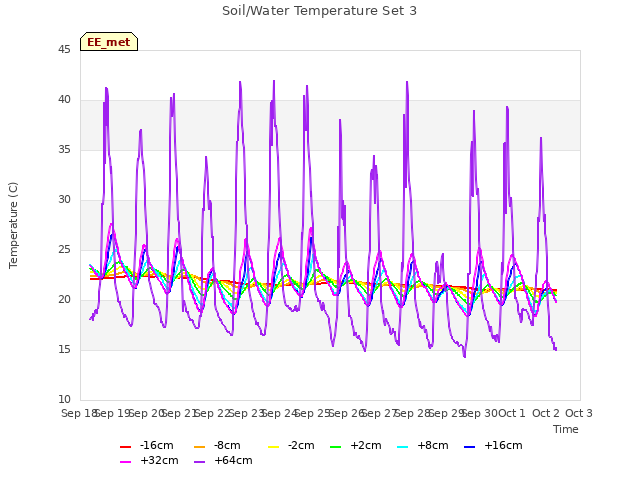
Task: Toggle the +2cm legend entry
Action: tap(356, 445)
